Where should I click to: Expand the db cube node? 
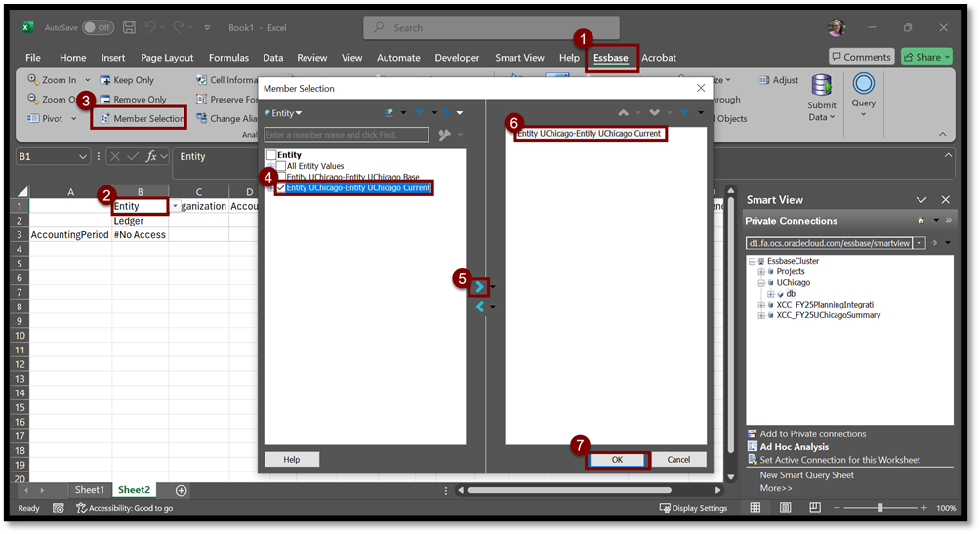770,294
